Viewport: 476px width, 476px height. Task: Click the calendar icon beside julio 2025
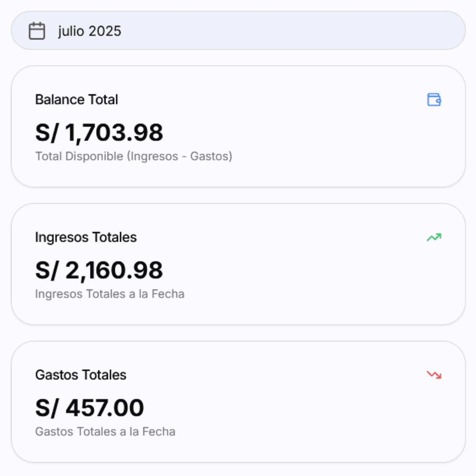click(37, 31)
